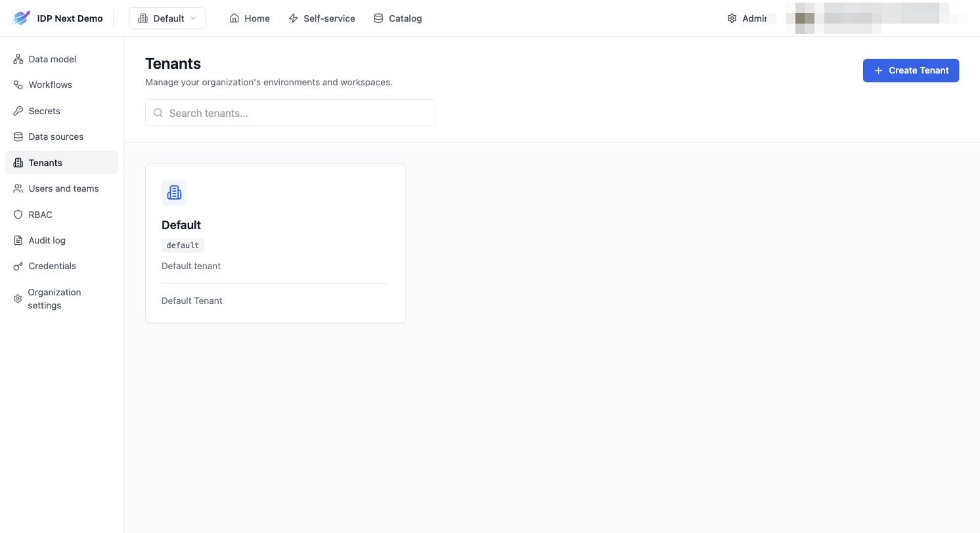Click the Data sources database icon

click(x=18, y=137)
